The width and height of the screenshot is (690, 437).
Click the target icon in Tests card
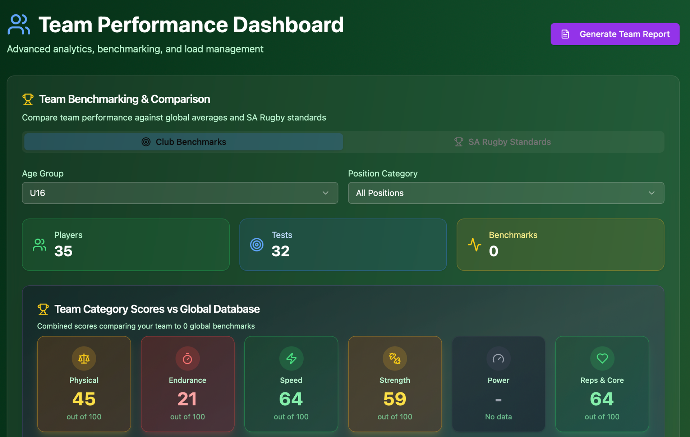[257, 244]
